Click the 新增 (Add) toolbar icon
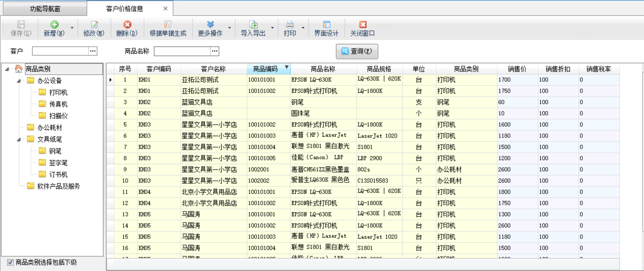This screenshot has width=644, height=271. click(54, 24)
